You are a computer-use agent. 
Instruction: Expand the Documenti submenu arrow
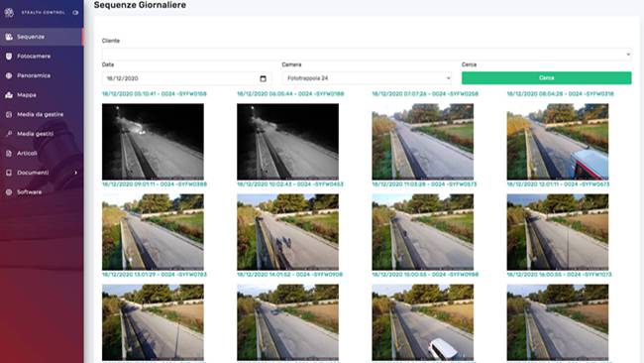tap(76, 173)
